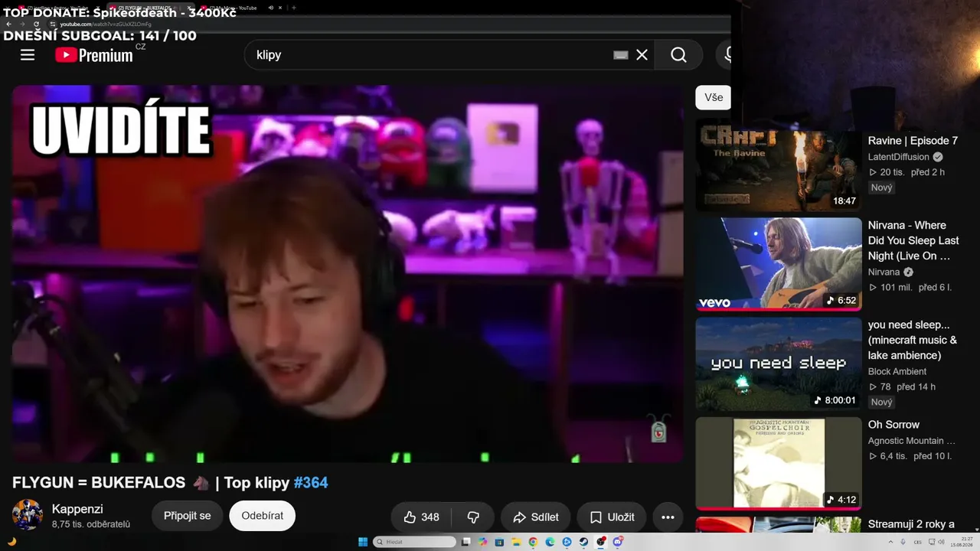Click the main video player
This screenshot has width=980, height=551.
coord(348,273)
